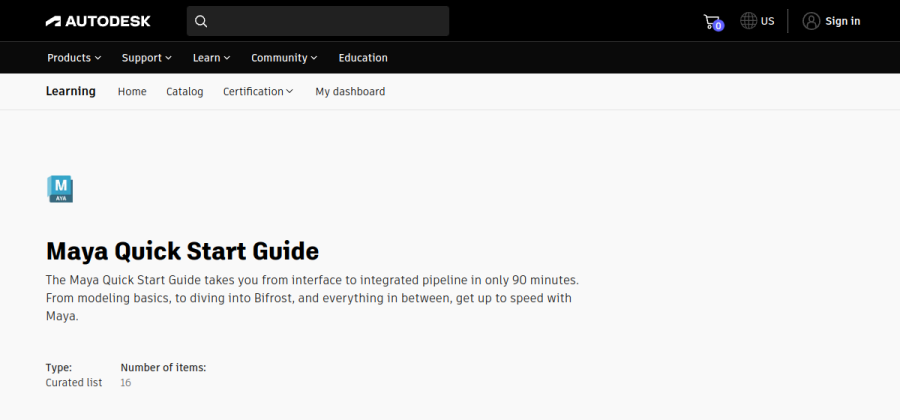The height and width of the screenshot is (420, 900).
Task: Expand the Support dropdown menu
Action: [146, 58]
